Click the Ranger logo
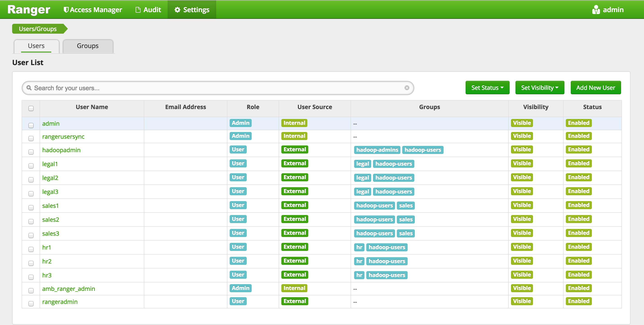Screen dimensions: 644x325 [x=29, y=9]
